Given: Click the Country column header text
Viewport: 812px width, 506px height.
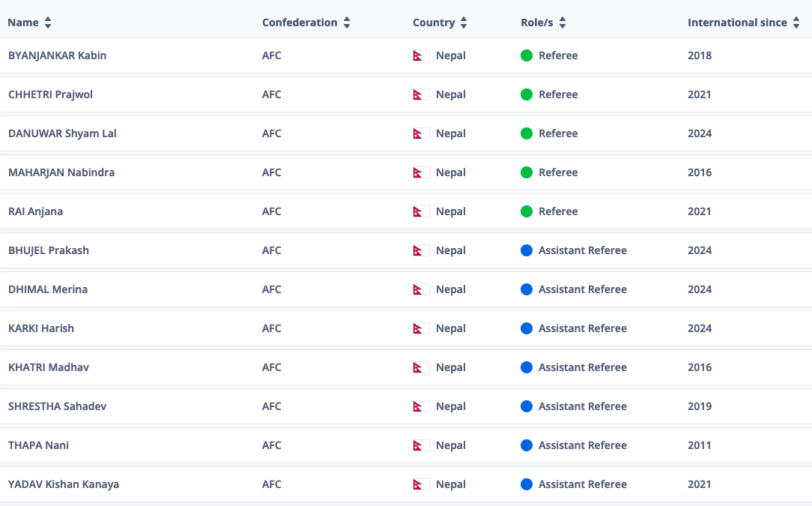Looking at the screenshot, I should [434, 22].
